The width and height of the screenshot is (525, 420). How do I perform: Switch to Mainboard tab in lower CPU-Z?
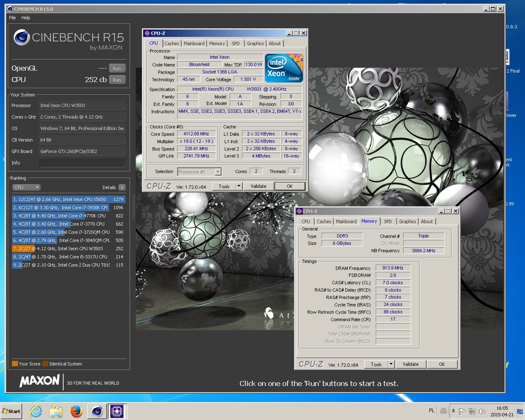click(x=346, y=221)
